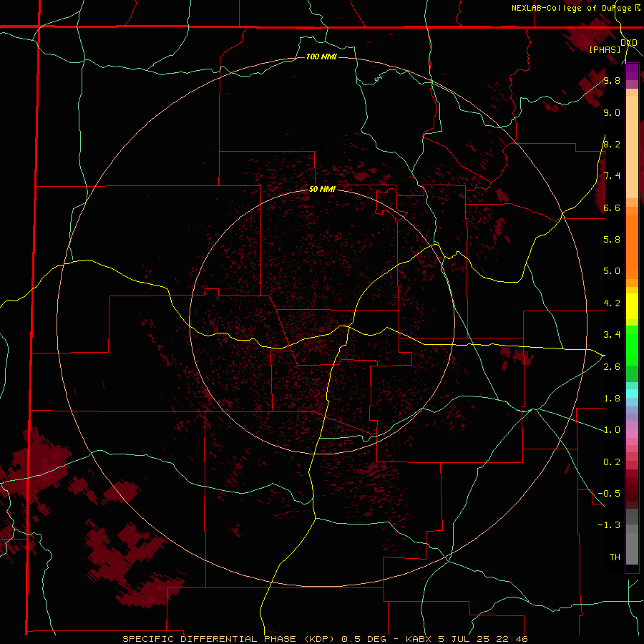Click the 50 NMI range ring label

(x=322, y=189)
